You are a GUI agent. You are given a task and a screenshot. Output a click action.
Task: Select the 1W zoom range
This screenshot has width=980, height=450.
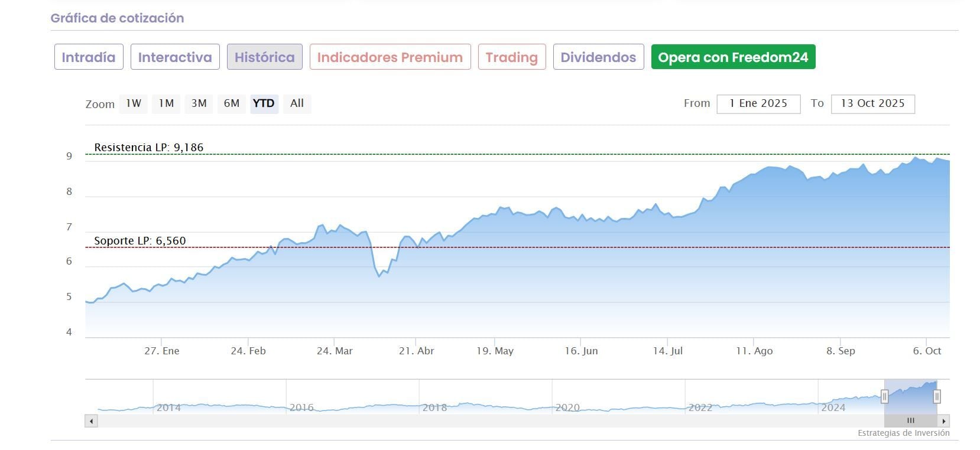coord(134,103)
